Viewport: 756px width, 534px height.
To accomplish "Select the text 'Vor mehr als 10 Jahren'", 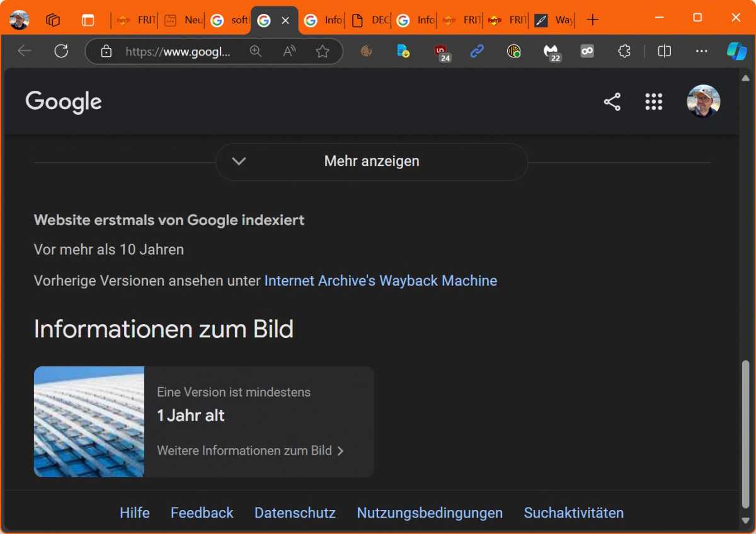I will [109, 250].
